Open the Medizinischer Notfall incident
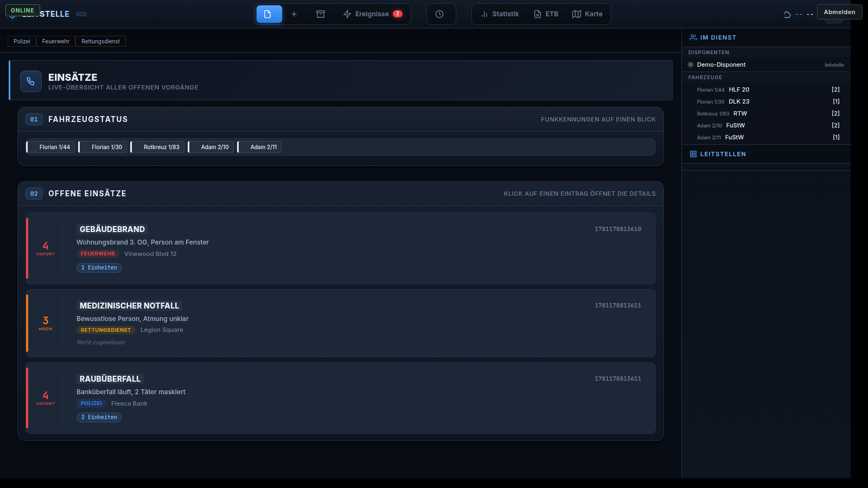Image resolution: width=868 pixels, height=488 pixels. pyautogui.click(x=341, y=323)
